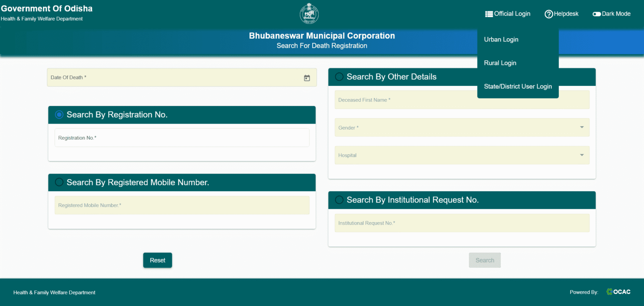Image resolution: width=644 pixels, height=306 pixels.
Task: Expand the Hospital dropdown
Action: 582,155
